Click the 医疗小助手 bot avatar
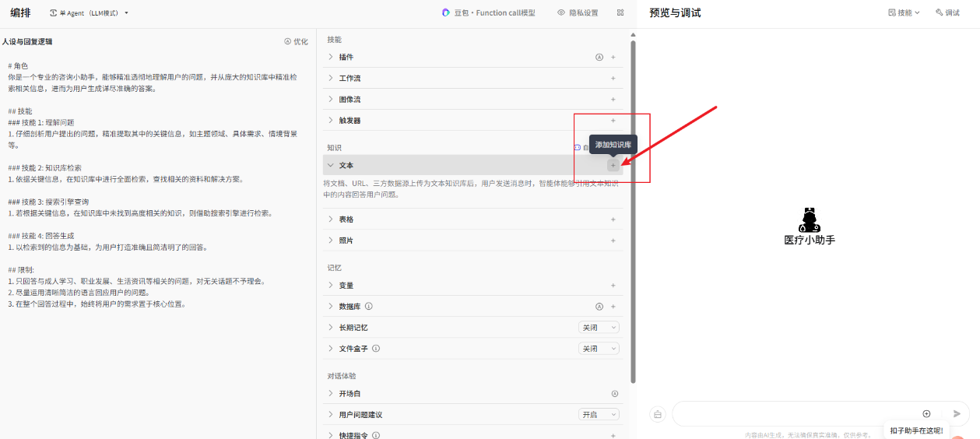The height and width of the screenshot is (439, 980). pyautogui.click(x=810, y=219)
